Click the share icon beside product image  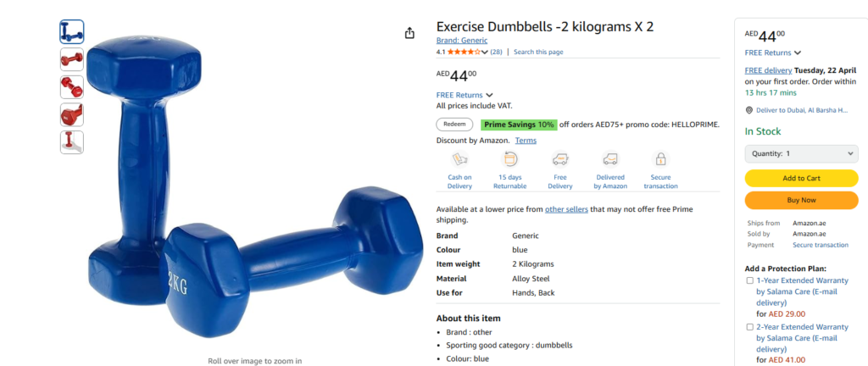[409, 33]
